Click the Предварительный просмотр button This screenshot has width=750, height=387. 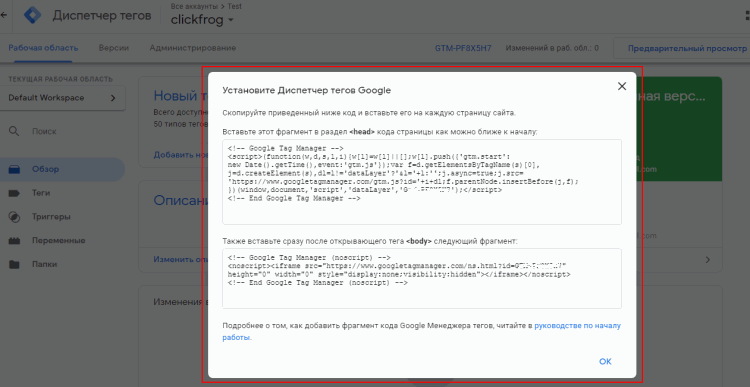click(x=687, y=48)
